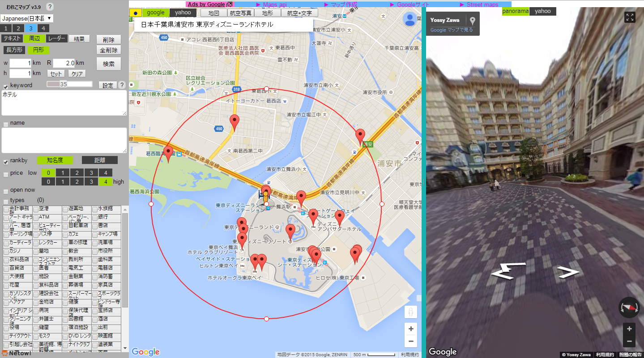Image resolution: width=644 pixels, height=358 pixels.
Task: Click the types list scrollbar down arrow
Action: point(125,348)
